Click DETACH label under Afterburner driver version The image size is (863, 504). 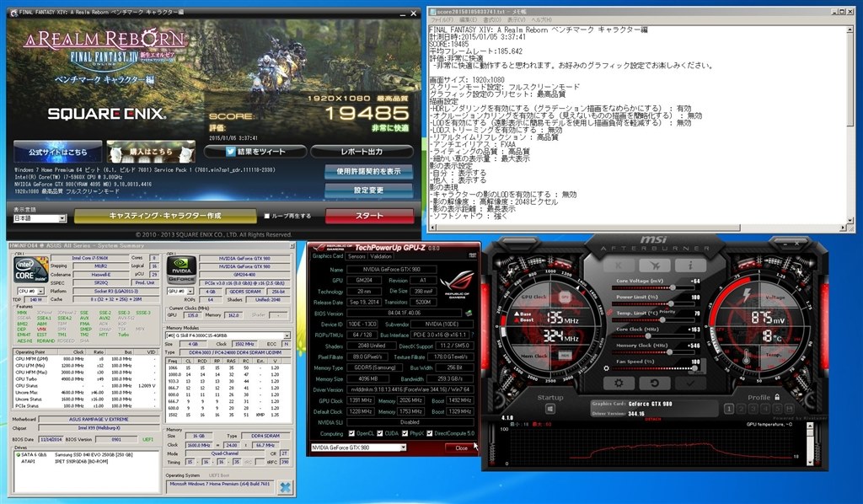click(653, 419)
